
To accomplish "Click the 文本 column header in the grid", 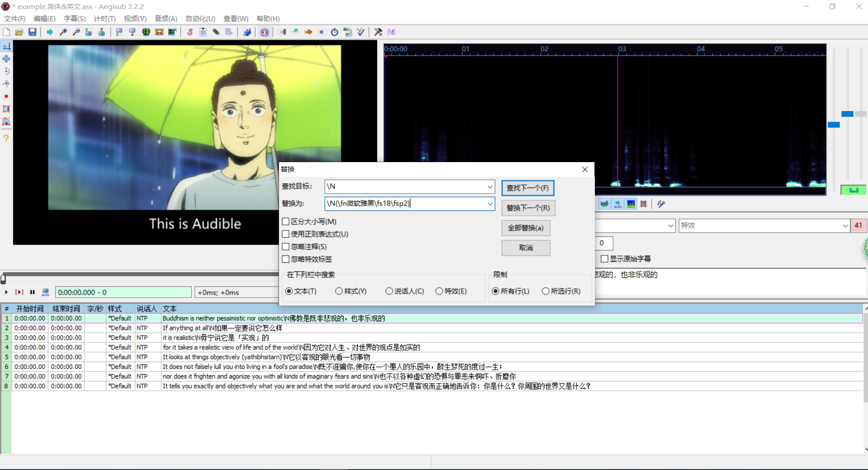I will point(170,309).
